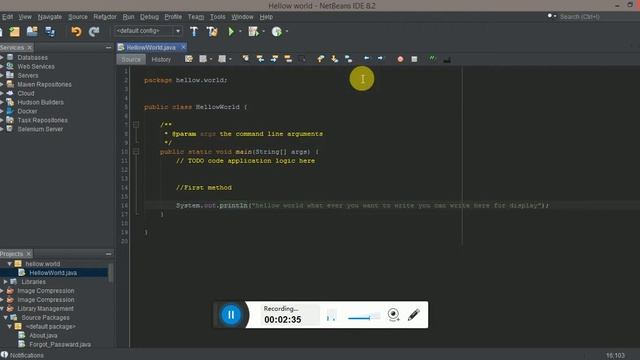
Task: Click the Save All toolbar icon
Action: pyautogui.click(x=50, y=31)
